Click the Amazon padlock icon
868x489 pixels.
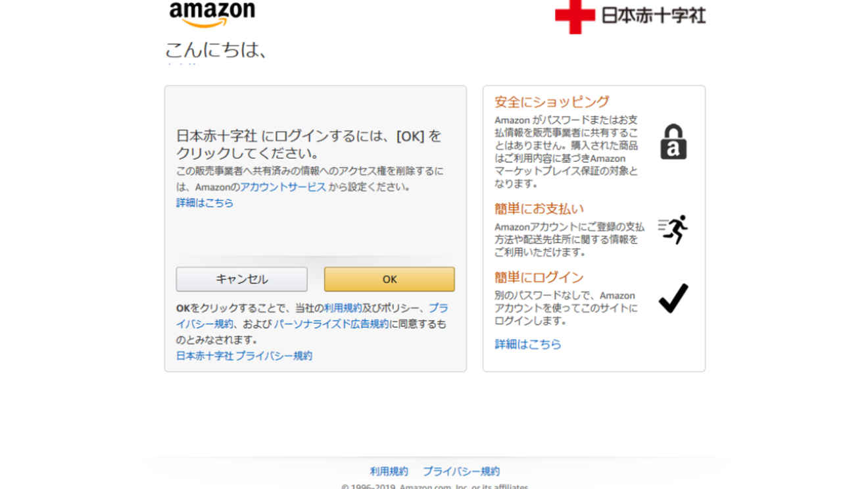(x=673, y=142)
